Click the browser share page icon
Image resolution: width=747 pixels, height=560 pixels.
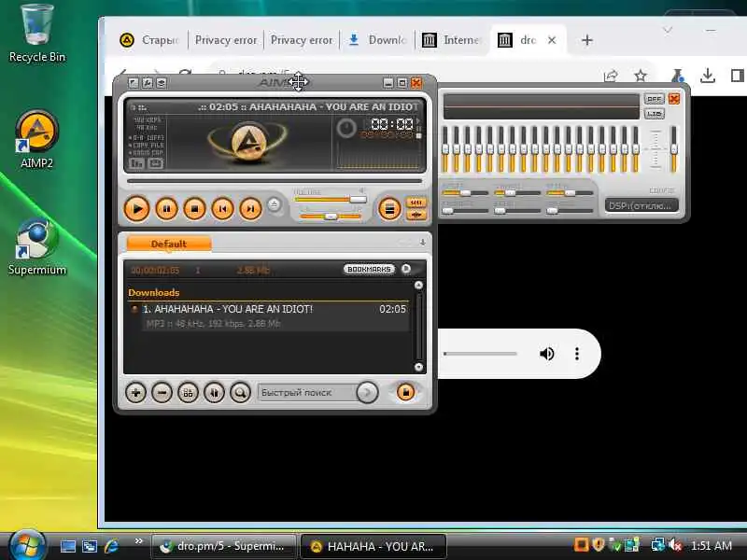coord(612,76)
